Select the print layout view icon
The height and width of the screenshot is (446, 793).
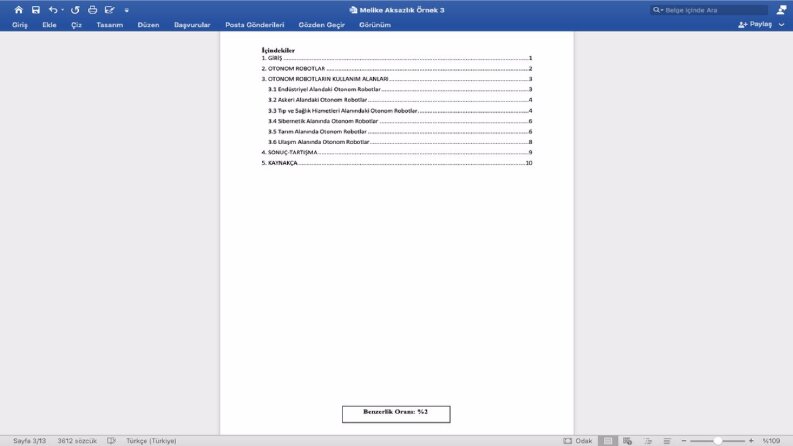[608, 441]
